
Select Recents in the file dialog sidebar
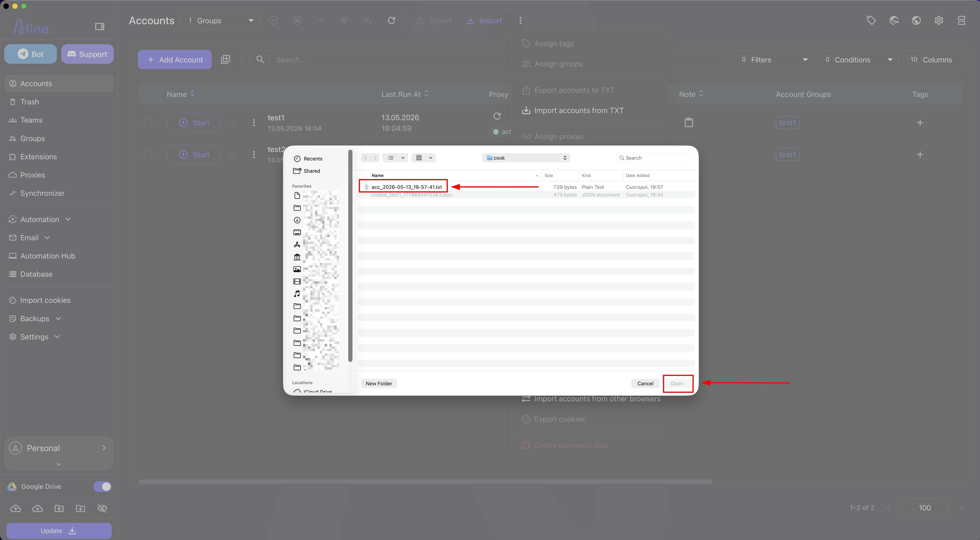pyautogui.click(x=313, y=159)
